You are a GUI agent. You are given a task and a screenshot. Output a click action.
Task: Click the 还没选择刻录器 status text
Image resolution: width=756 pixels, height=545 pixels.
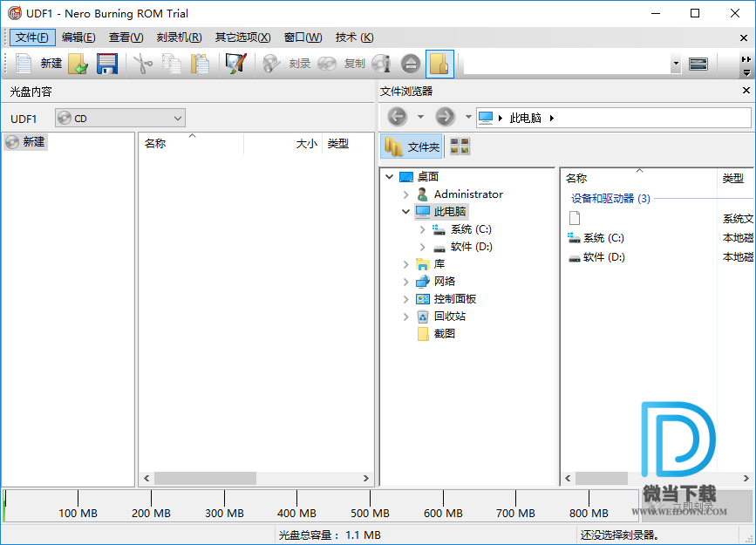click(620, 535)
